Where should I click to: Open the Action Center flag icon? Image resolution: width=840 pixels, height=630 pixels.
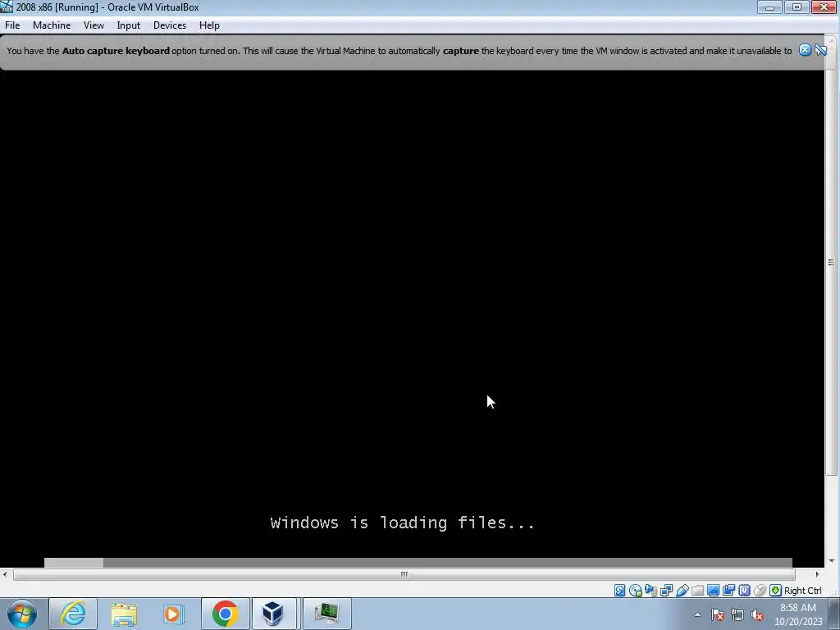point(718,615)
